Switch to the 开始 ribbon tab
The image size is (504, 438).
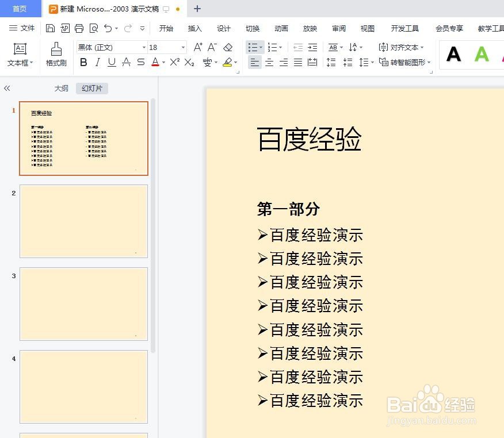166,29
